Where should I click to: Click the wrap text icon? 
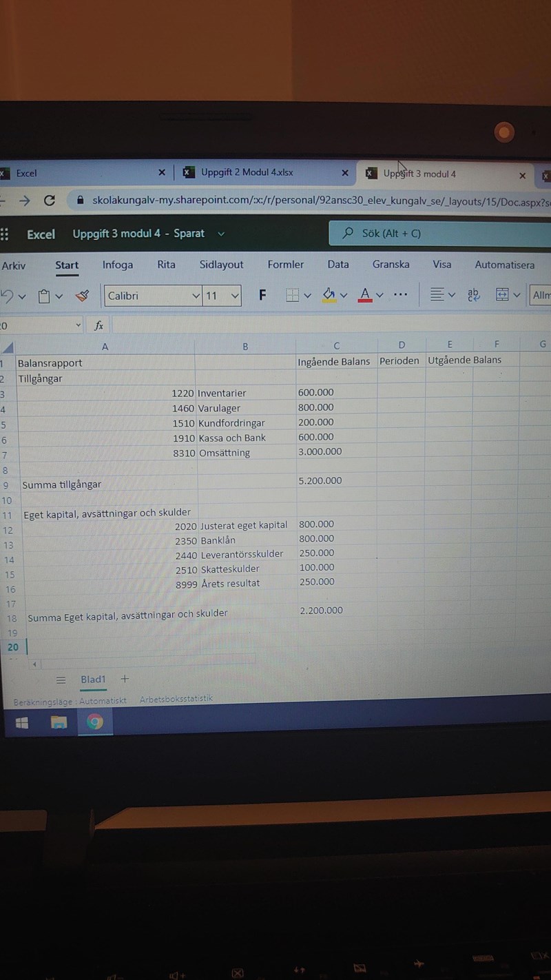point(474,295)
